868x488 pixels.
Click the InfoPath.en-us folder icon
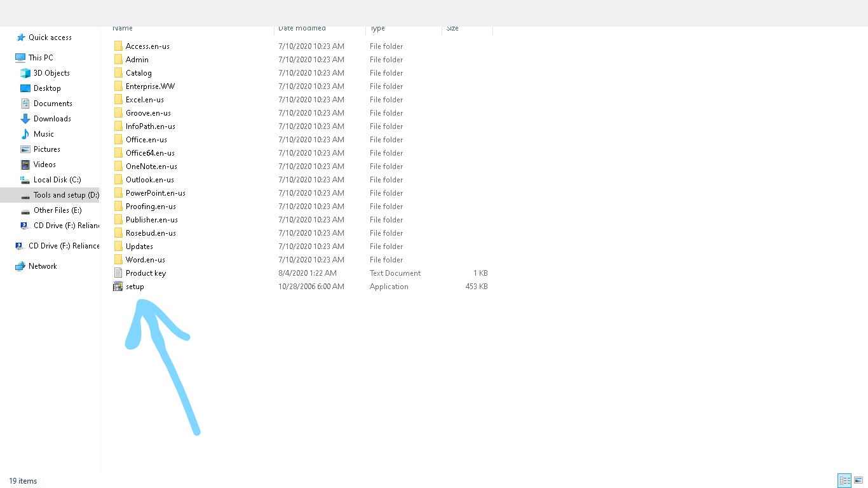[x=118, y=126]
